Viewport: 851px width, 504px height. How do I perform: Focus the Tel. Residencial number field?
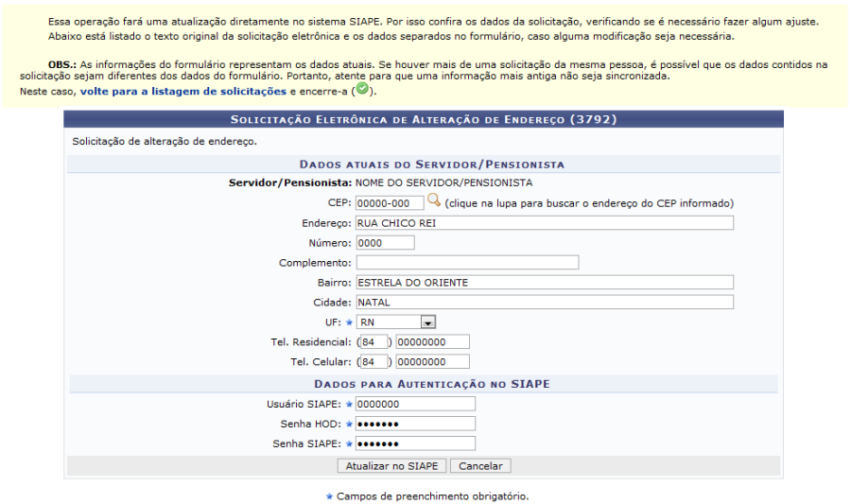[x=433, y=341]
